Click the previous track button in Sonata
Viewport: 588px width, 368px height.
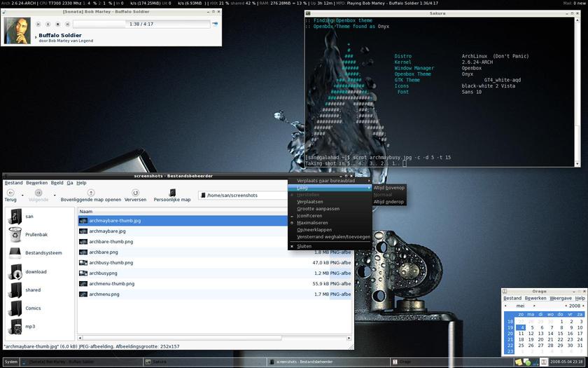(x=38, y=24)
